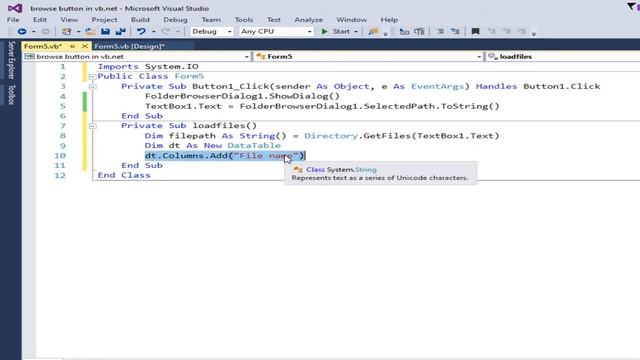640x360 pixels.
Task: Open the Test menu
Action: click(273, 20)
